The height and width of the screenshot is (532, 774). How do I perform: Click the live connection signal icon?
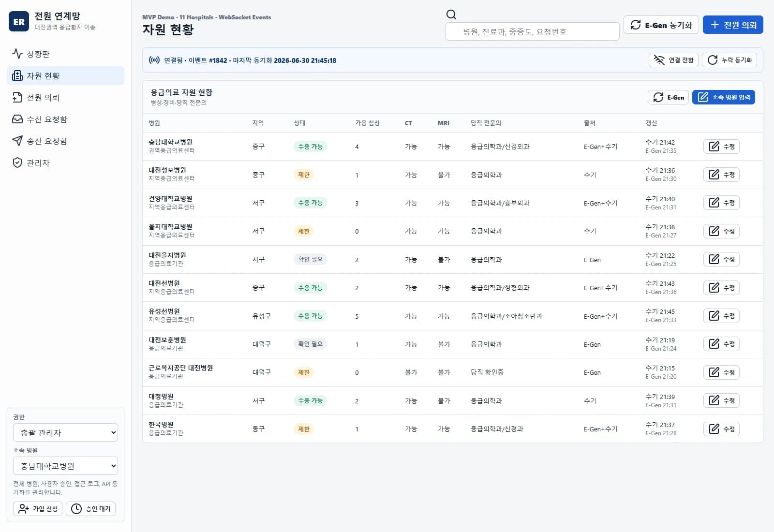(154, 60)
